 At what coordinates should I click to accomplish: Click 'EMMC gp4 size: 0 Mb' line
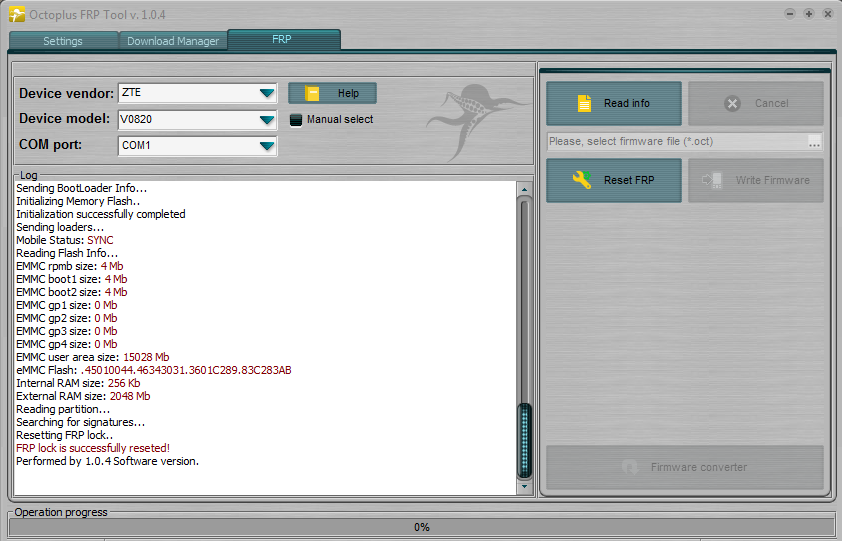click(67, 344)
